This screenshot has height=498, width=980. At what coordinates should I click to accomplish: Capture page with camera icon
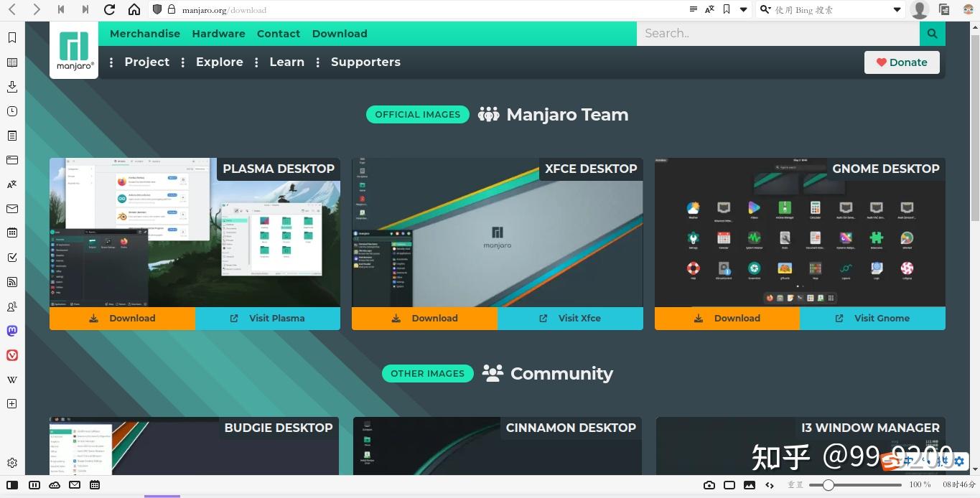click(x=709, y=485)
